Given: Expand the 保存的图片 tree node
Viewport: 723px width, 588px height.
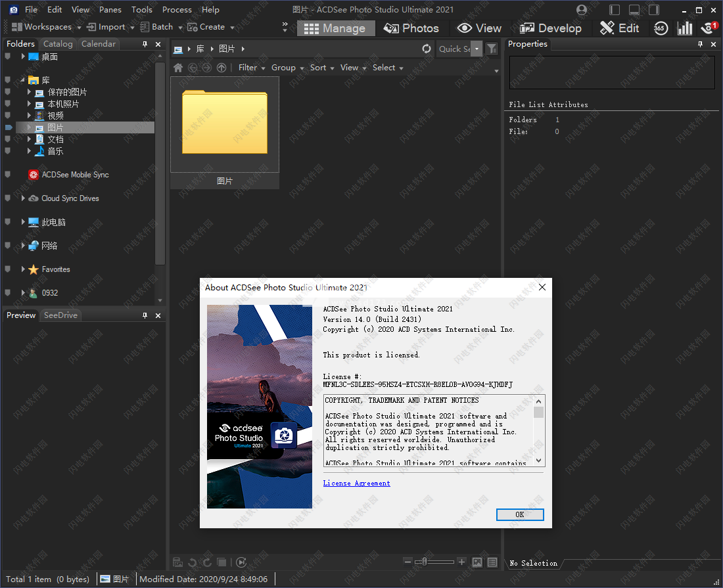Looking at the screenshot, I should pos(29,92).
